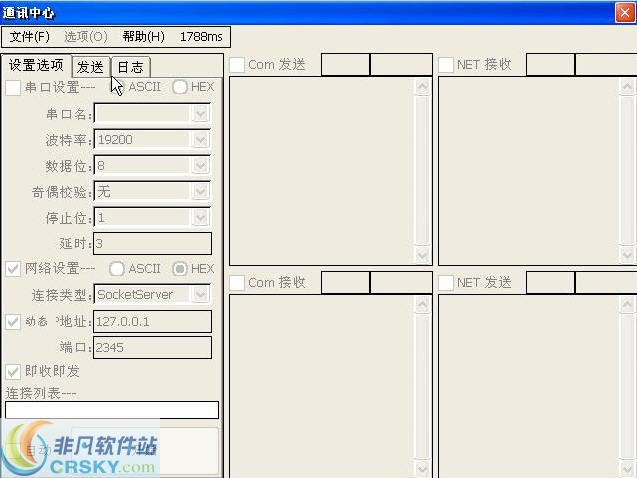Select HEX radio for 网络设置

click(x=180, y=269)
